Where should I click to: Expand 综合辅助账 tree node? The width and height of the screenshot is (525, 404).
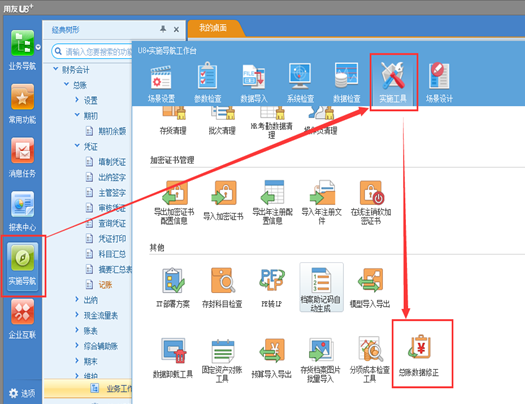(x=77, y=345)
